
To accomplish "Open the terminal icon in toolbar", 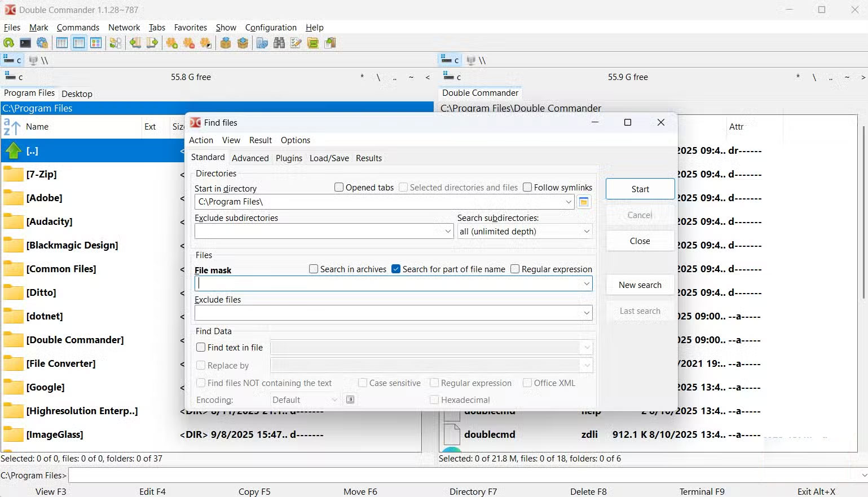I will tap(25, 42).
